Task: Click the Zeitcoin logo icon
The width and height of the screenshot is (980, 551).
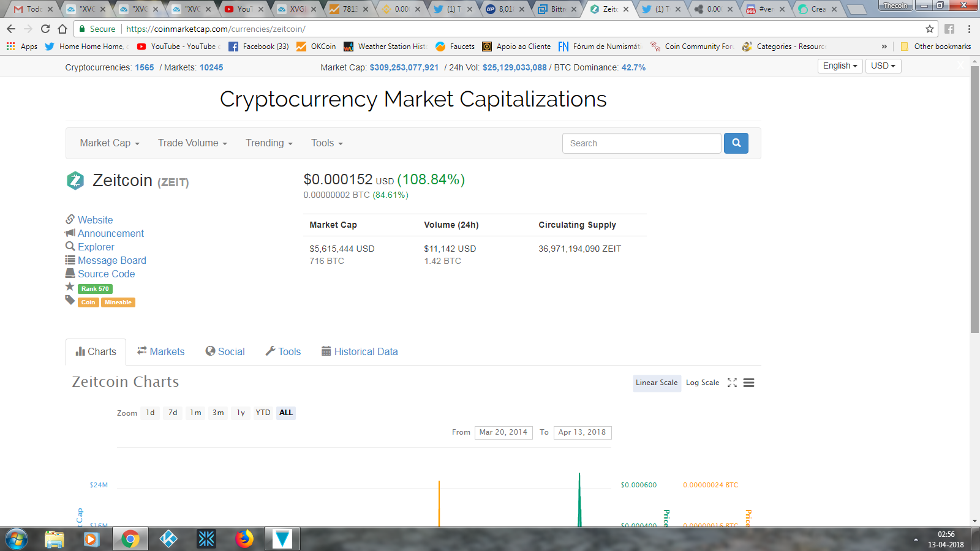Action: click(75, 181)
